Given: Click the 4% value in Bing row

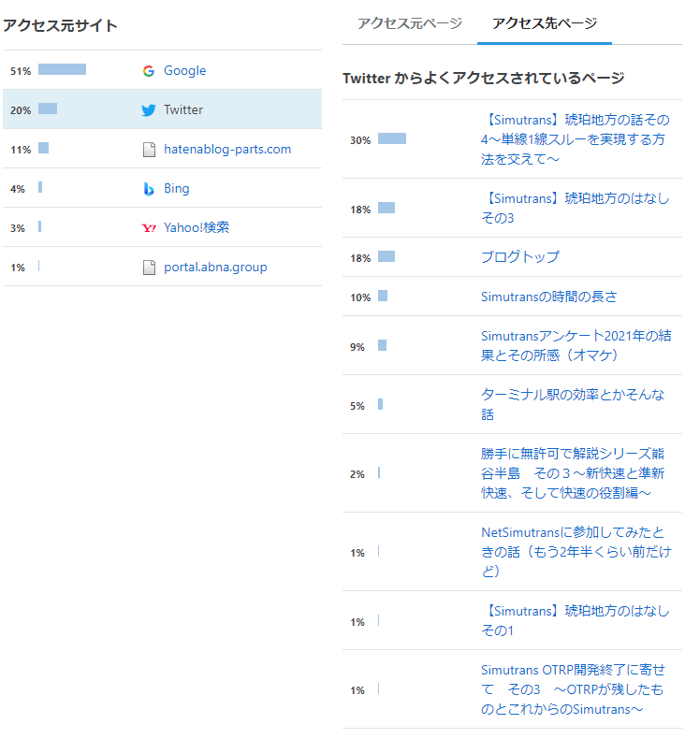Looking at the screenshot, I should (18, 189).
